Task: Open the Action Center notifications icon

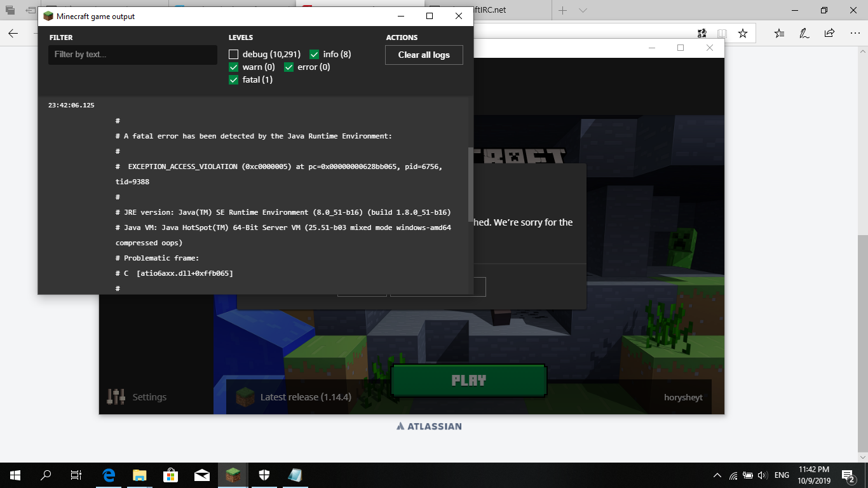Action: click(849, 475)
